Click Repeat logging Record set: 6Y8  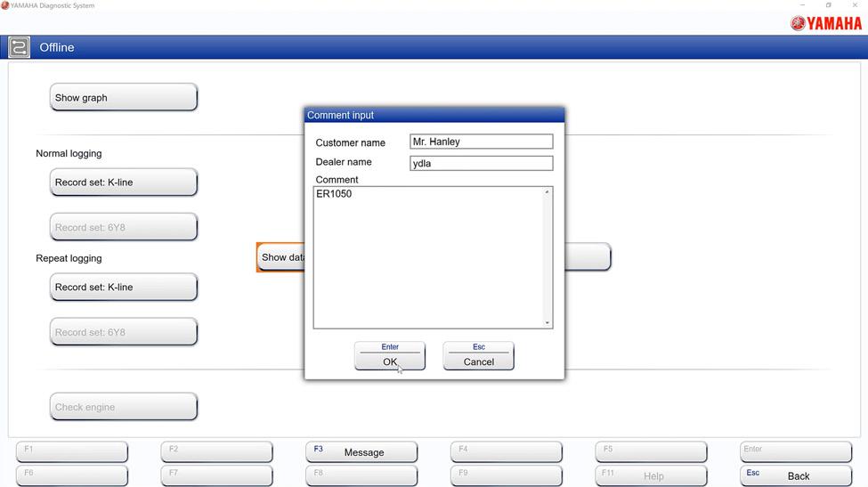pos(124,332)
